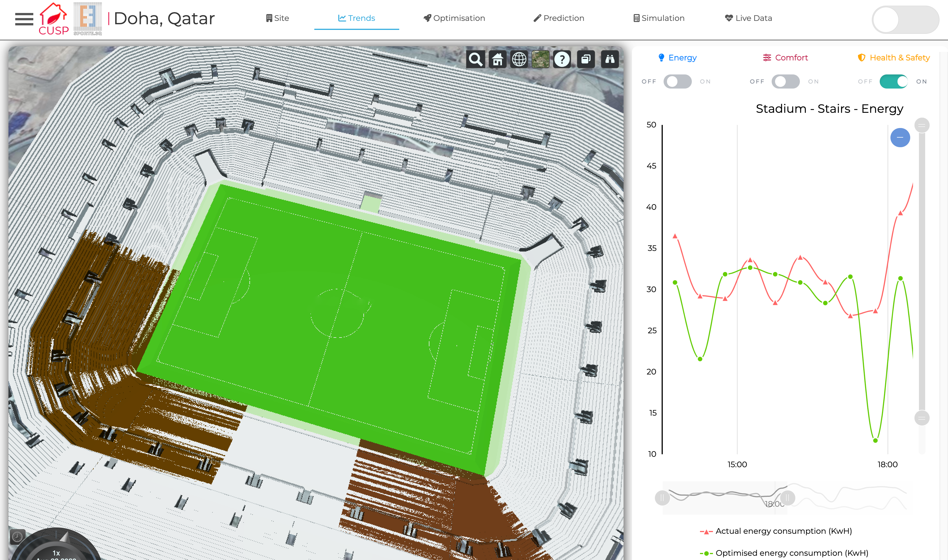Open the globe scene mode picker
The image size is (948, 560).
[x=519, y=59]
